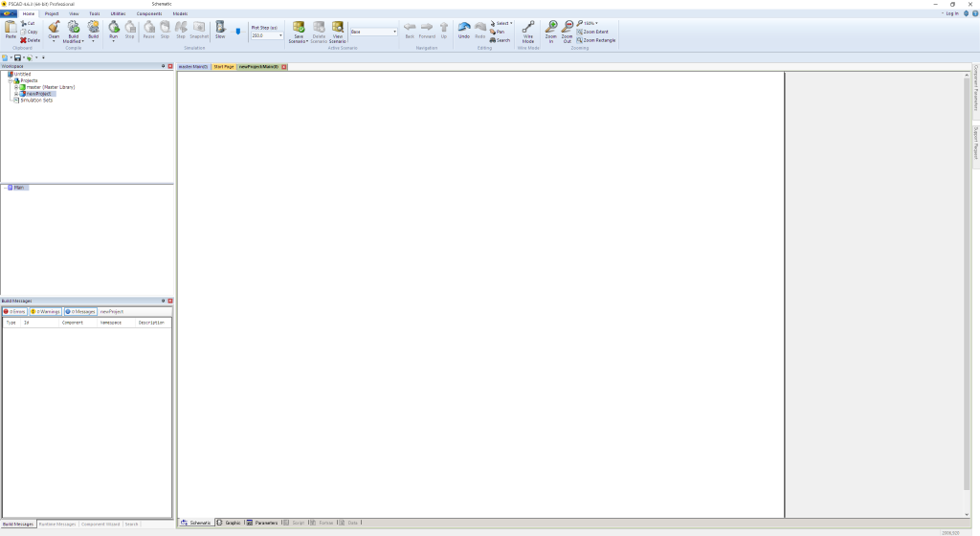
Task: Open the Components ribbon tab
Action: point(148,13)
